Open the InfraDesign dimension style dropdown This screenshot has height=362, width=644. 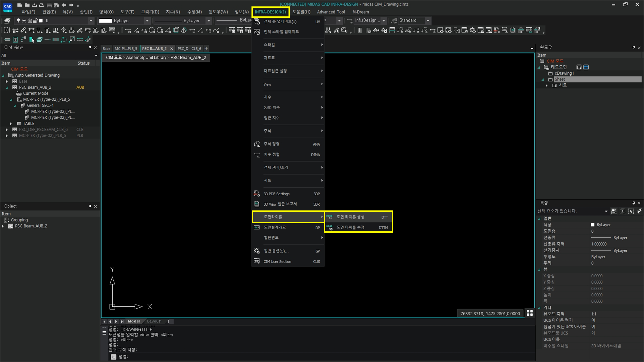384,21
